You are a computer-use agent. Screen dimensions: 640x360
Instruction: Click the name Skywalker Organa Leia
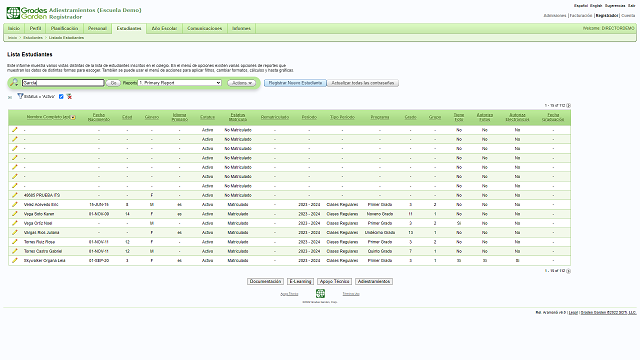44,260
